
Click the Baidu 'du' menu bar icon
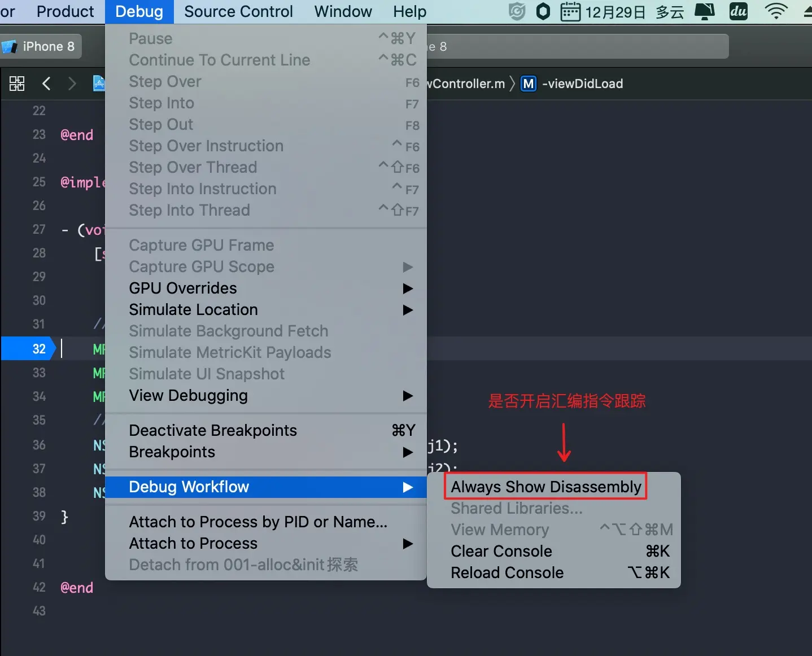pyautogui.click(x=738, y=11)
